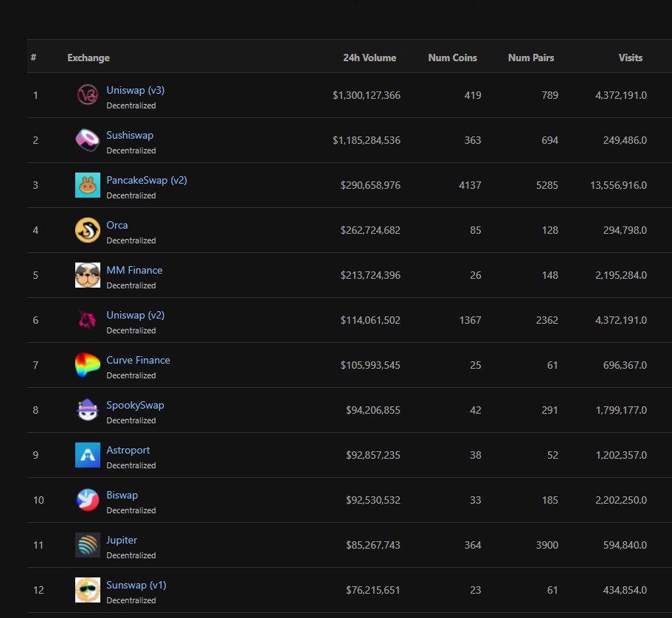The image size is (672, 618).
Task: Click the 1,202,357.0 visits for Astroport
Action: tap(621, 455)
